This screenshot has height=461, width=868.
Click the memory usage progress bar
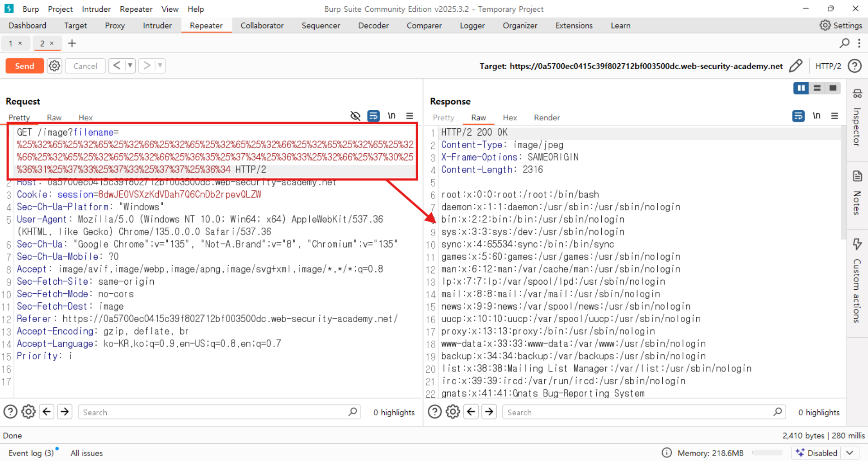tap(767, 453)
